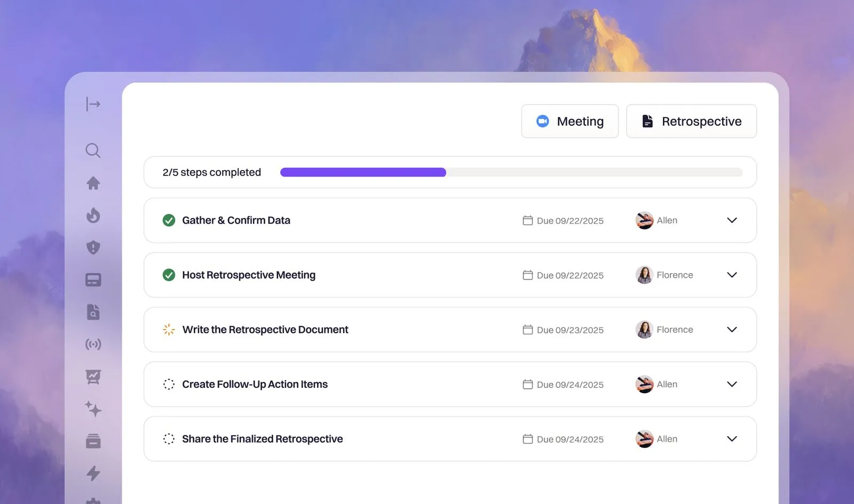Click the expand sidebar arrow icon

(x=93, y=104)
